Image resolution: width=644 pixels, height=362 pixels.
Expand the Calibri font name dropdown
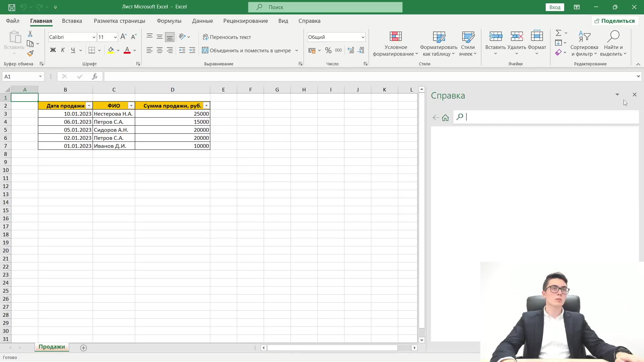point(94,37)
